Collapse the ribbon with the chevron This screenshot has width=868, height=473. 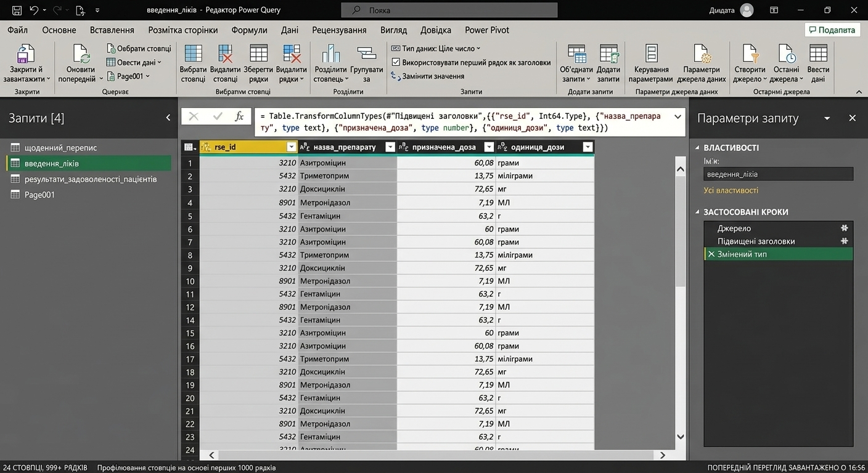click(859, 92)
